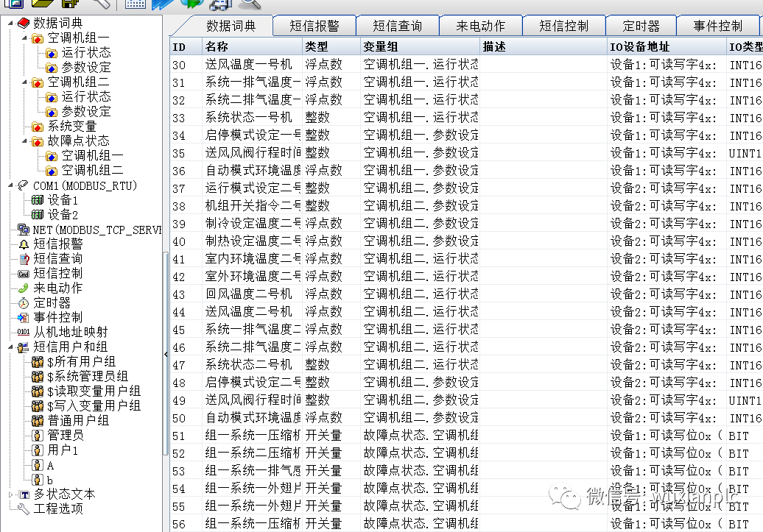Click the 0101 icon for 从机地址映射
The height and width of the screenshot is (532, 763).
24,333
